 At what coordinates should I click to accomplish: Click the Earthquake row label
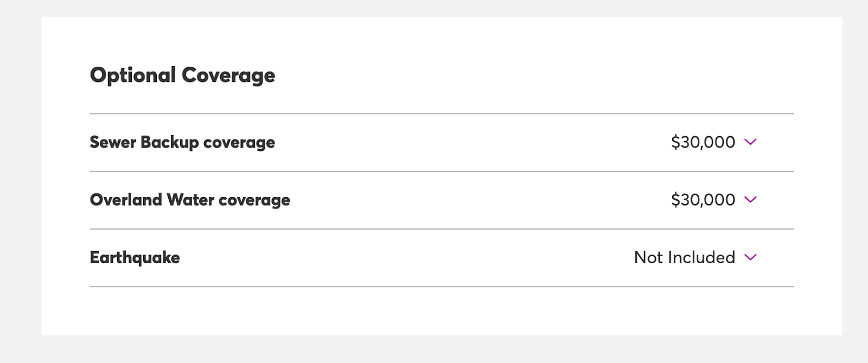click(135, 257)
